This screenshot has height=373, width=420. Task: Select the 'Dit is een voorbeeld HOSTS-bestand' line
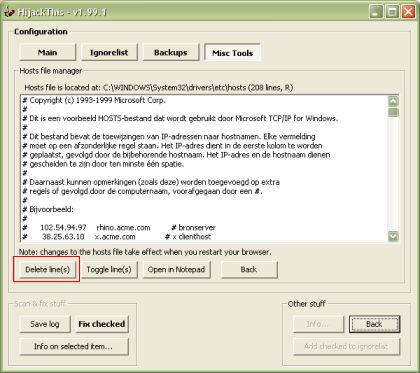(204, 118)
